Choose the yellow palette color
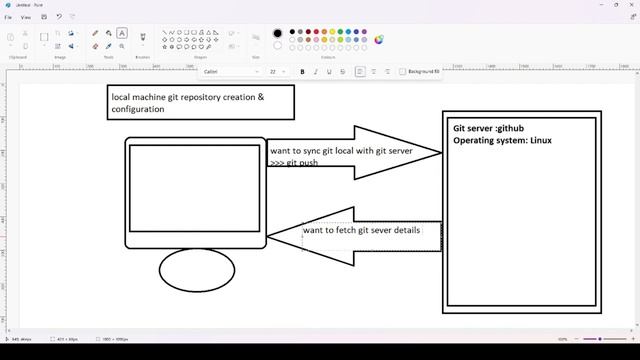The height and width of the screenshot is (360, 640). click(332, 32)
